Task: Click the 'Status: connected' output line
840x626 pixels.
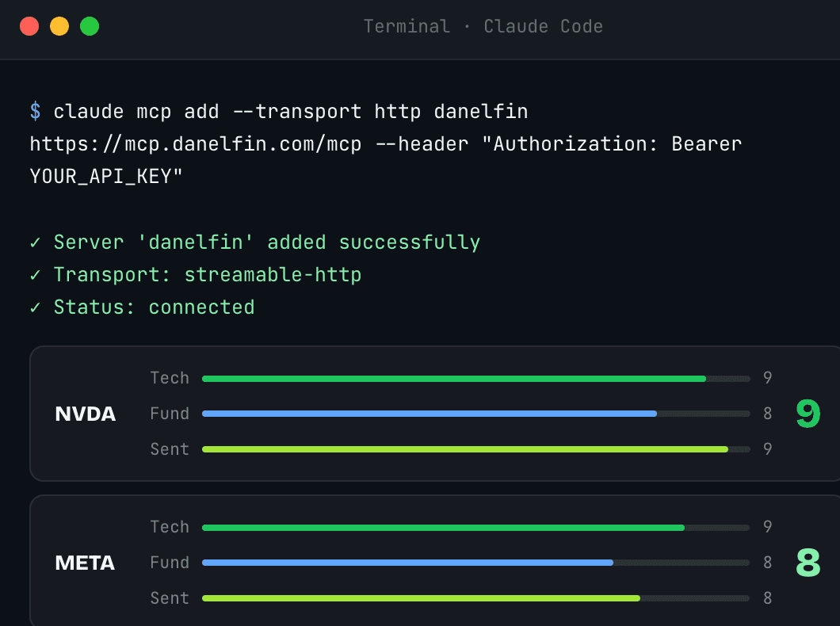Action: pos(155,307)
